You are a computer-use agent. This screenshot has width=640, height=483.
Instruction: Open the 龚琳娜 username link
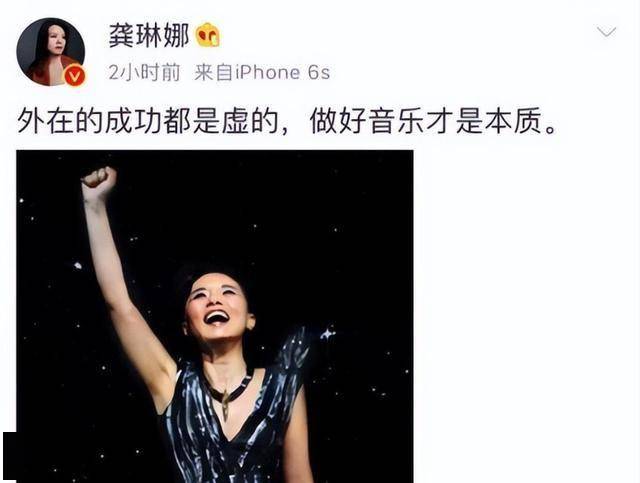[149, 36]
